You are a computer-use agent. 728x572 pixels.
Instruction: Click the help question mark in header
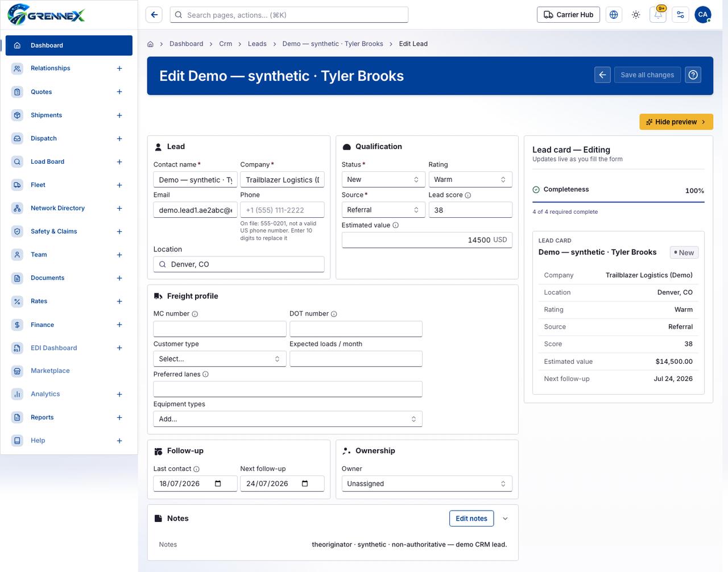[693, 75]
